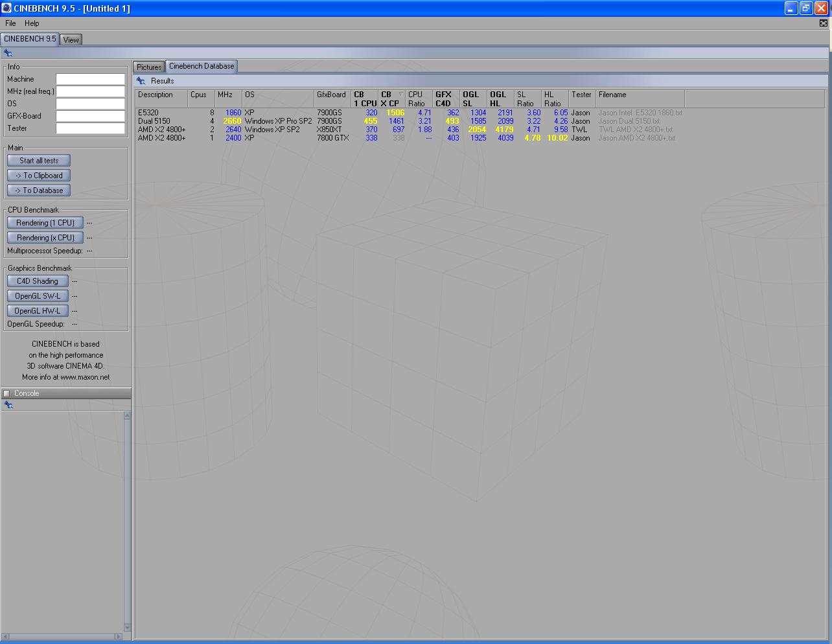Run the Rendering (1 CPU) benchmark
832x644 pixels.
[45, 223]
